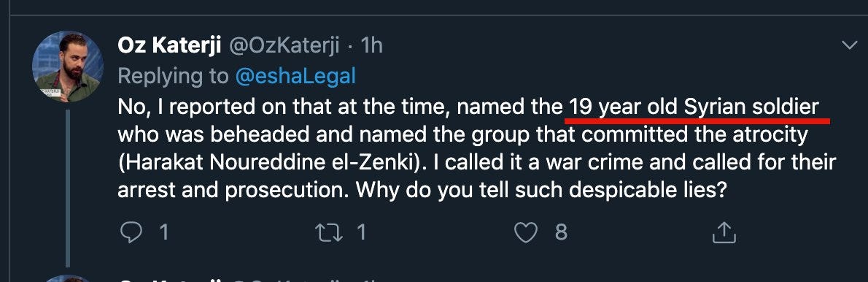
Task: Open the share icon on the tweet
Action: (x=724, y=233)
